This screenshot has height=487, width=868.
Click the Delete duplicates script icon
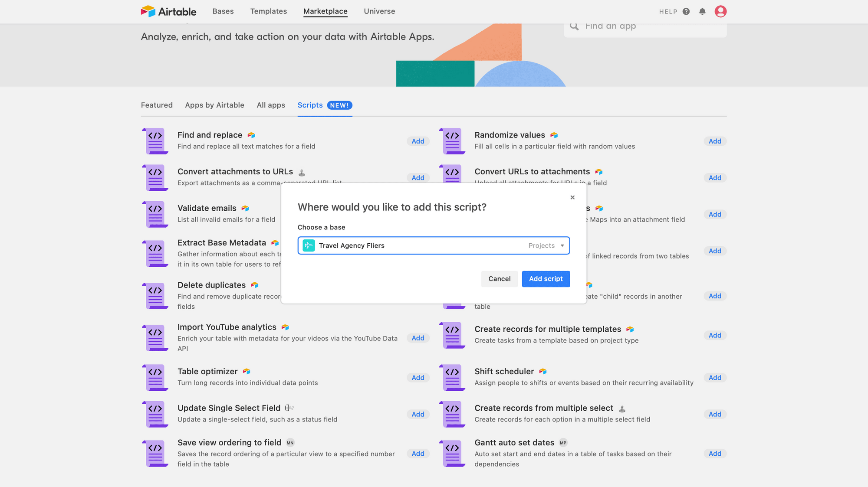155,296
